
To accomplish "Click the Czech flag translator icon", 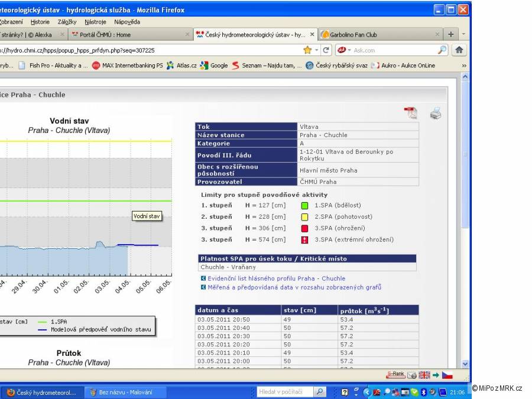I will (447, 375).
